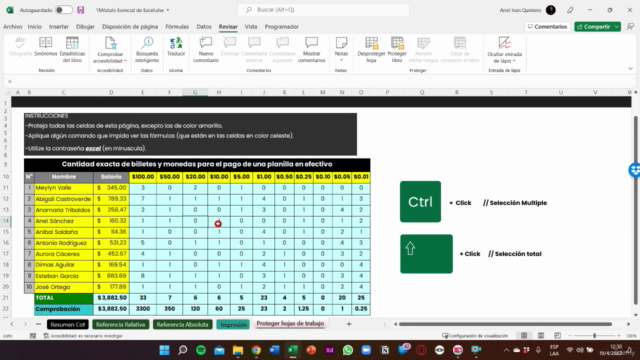Select row 14 header
The height and width of the screenshot is (360, 640).
tap(6, 221)
